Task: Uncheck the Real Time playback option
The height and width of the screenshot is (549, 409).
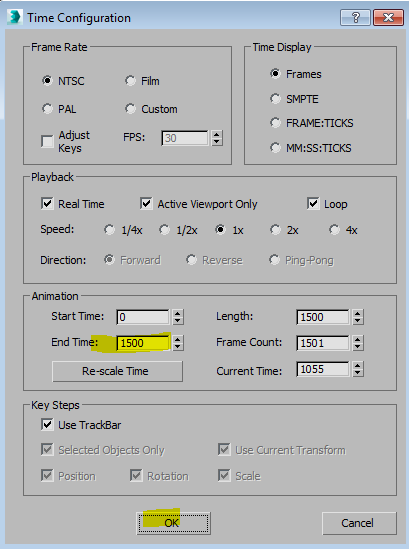Action: (x=47, y=204)
